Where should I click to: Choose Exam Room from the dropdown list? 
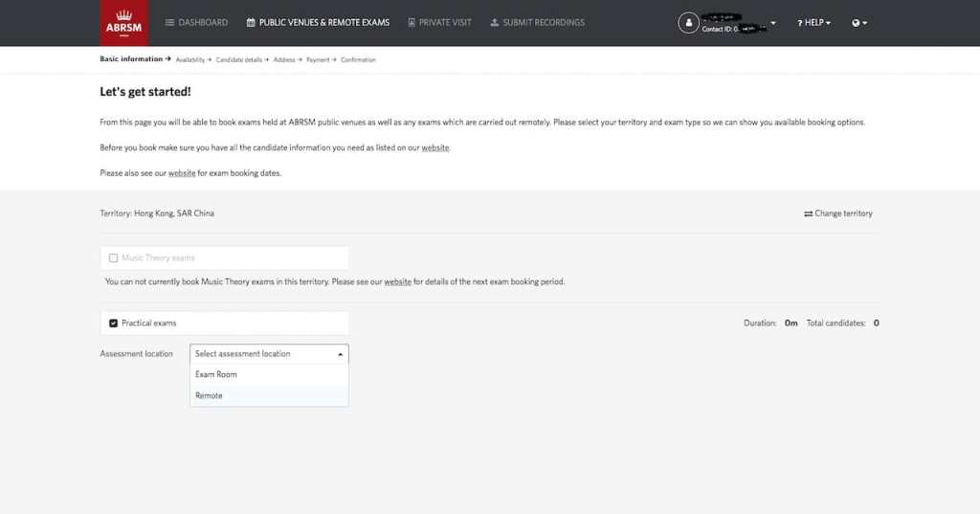point(216,374)
